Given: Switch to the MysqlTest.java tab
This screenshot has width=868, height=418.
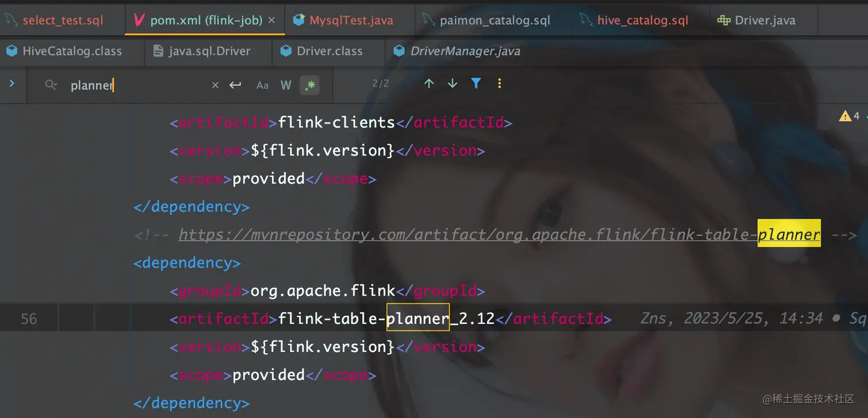Looking at the screenshot, I should (351, 20).
